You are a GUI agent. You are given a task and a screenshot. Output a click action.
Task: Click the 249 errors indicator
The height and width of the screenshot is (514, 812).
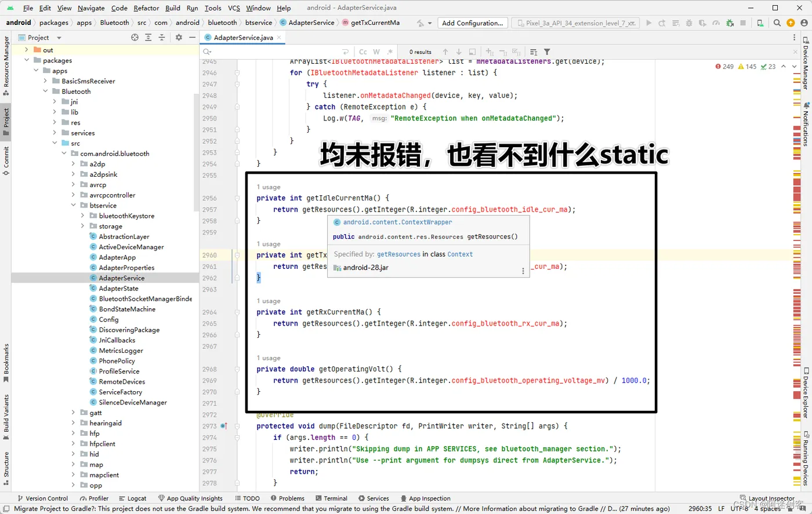pyautogui.click(x=724, y=67)
